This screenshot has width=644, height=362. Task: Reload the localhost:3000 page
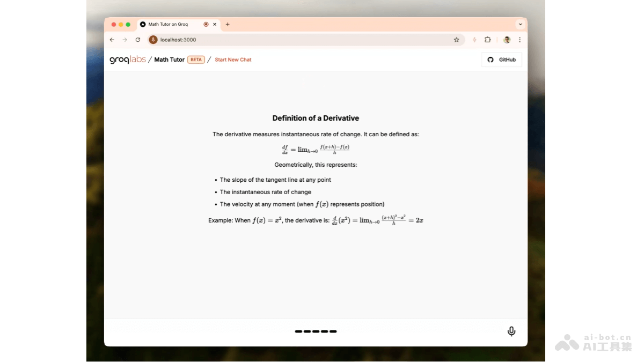138,39
